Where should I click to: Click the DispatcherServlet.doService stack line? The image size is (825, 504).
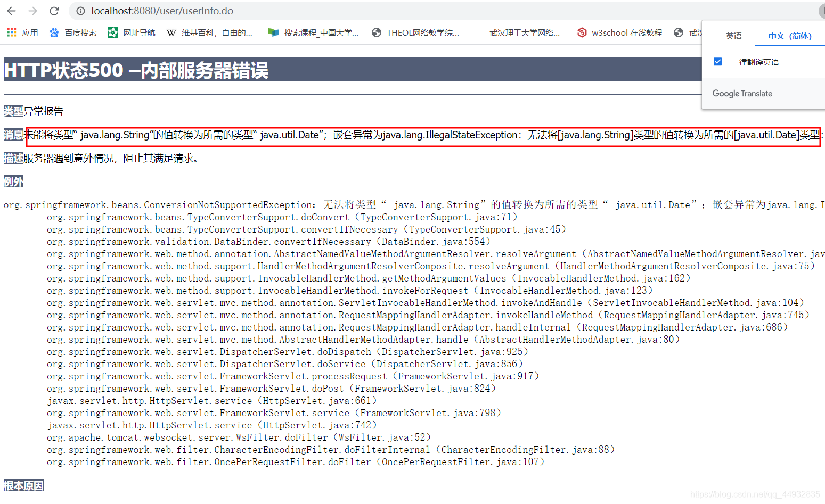[285, 364]
